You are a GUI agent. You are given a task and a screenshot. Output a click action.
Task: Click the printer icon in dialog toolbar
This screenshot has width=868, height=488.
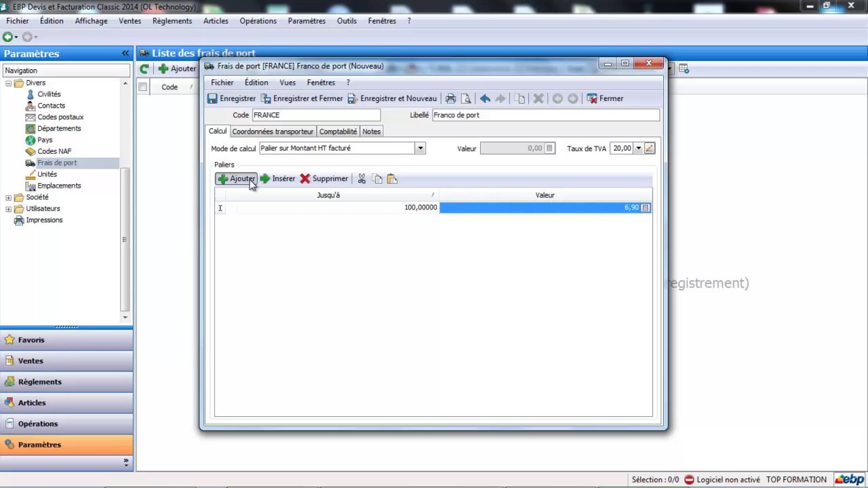coord(450,98)
